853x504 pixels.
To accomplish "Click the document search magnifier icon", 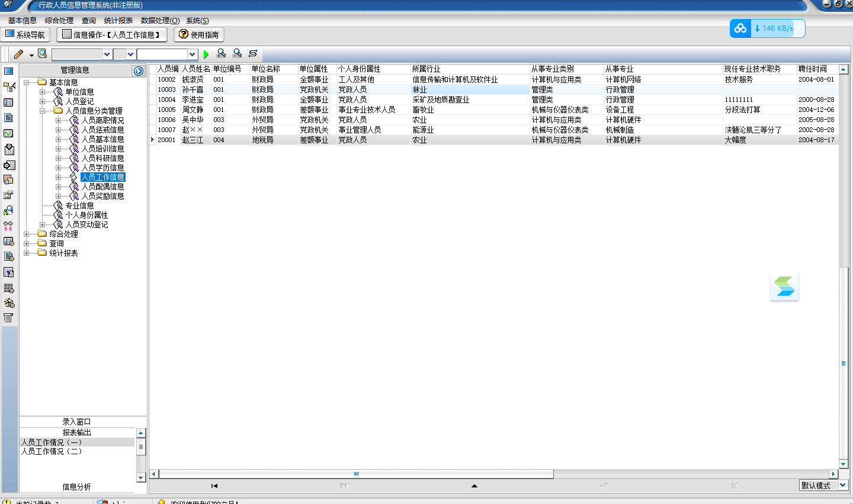I will tap(43, 54).
